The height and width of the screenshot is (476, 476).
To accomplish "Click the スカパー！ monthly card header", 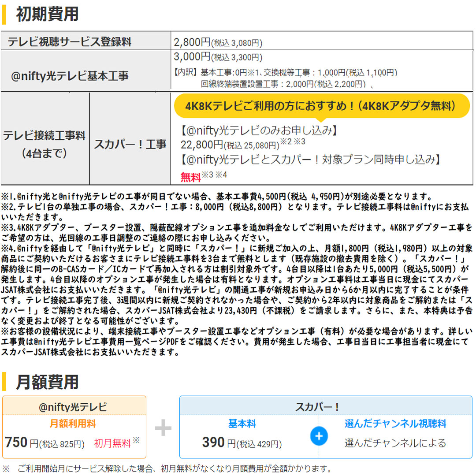I will point(326,406).
